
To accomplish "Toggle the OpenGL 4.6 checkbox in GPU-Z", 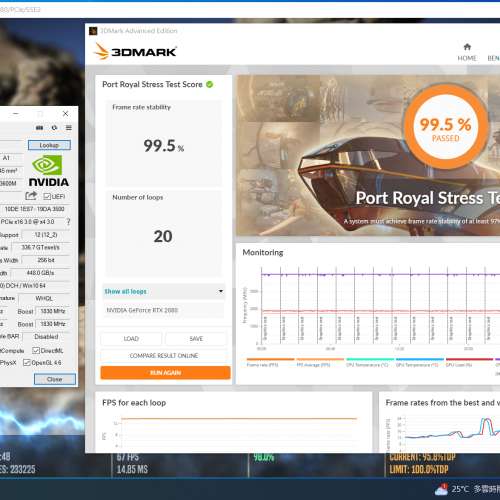I will (27, 363).
